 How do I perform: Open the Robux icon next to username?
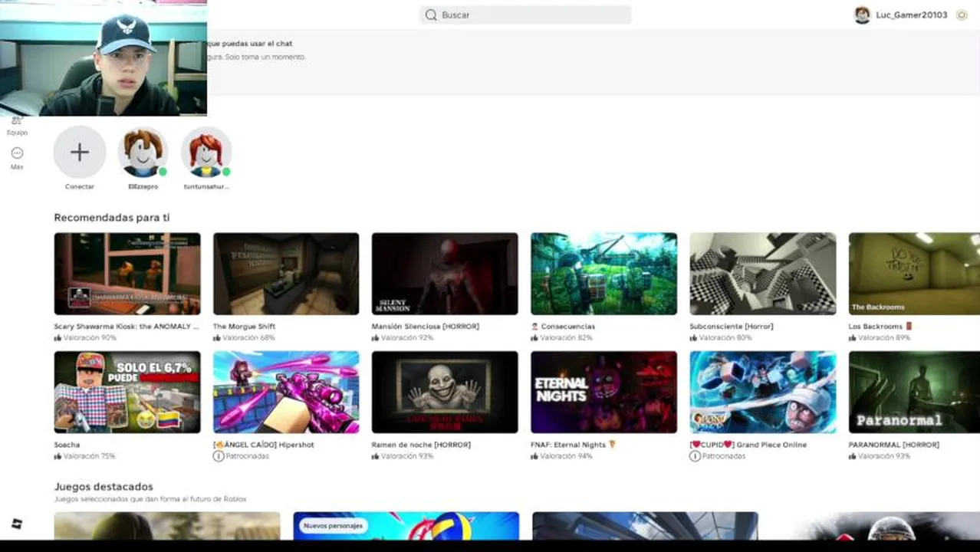click(962, 15)
